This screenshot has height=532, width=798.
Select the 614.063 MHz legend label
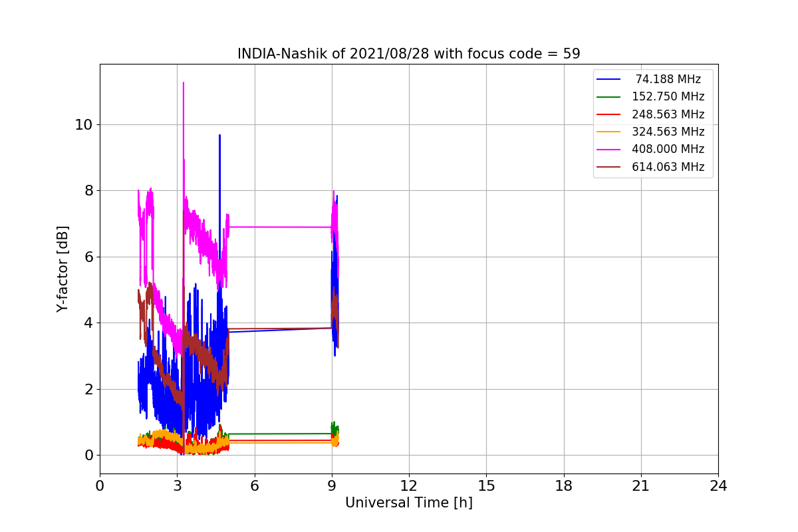point(668,167)
